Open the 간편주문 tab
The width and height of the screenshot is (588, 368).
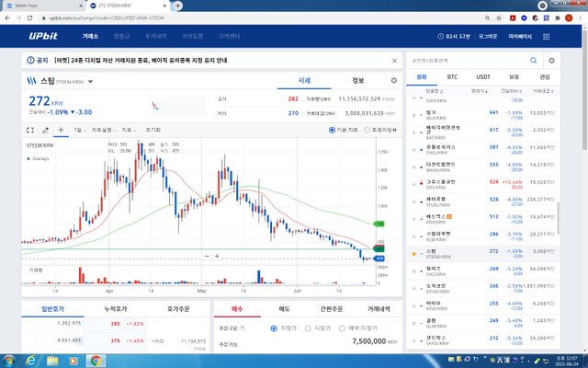tap(332, 309)
